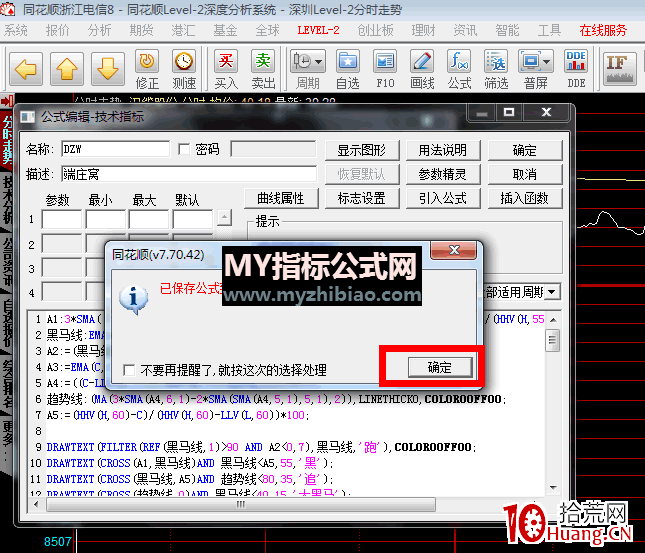Open the 周期 period toolbar icon
Image resolution: width=645 pixels, height=553 pixels.
pos(307,62)
